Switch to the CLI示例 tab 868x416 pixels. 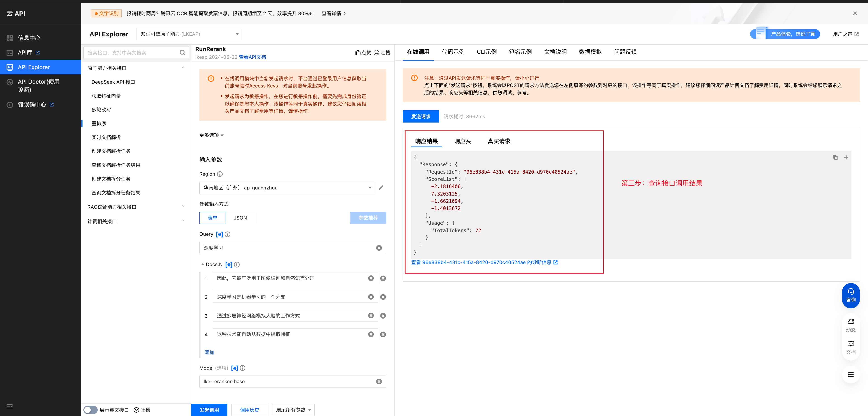tap(487, 52)
